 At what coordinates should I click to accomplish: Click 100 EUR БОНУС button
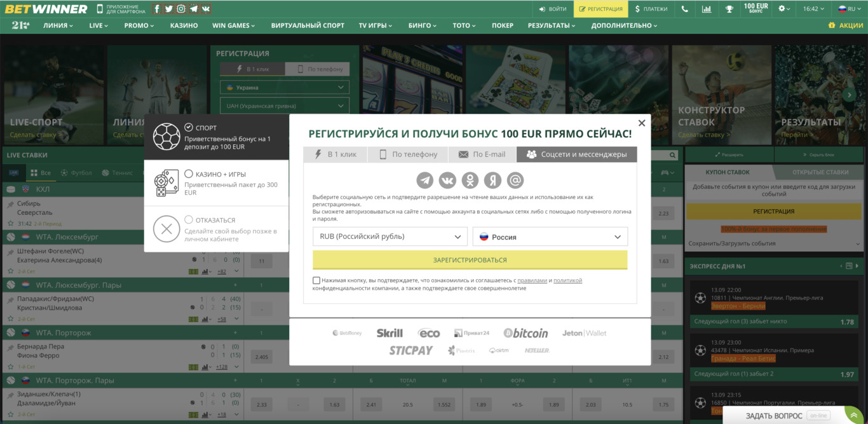pyautogui.click(x=756, y=9)
